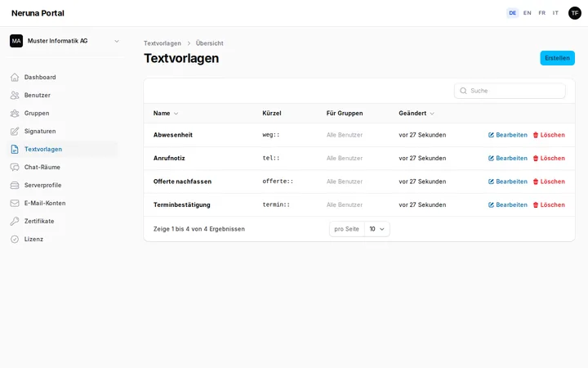Viewport: 588px width, 368px height.
Task: Click the Benutzer people icon
Action: 15,96
